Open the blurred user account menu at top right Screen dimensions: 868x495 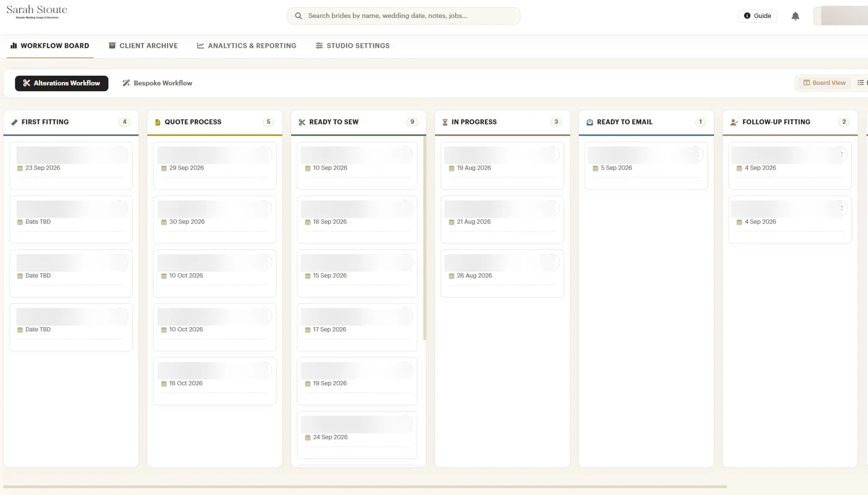(x=841, y=16)
